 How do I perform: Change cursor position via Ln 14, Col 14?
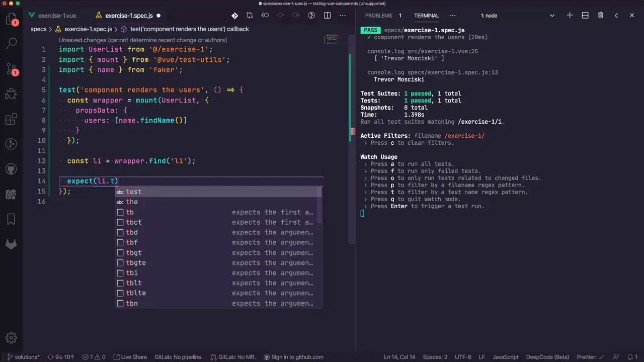pyautogui.click(x=399, y=357)
